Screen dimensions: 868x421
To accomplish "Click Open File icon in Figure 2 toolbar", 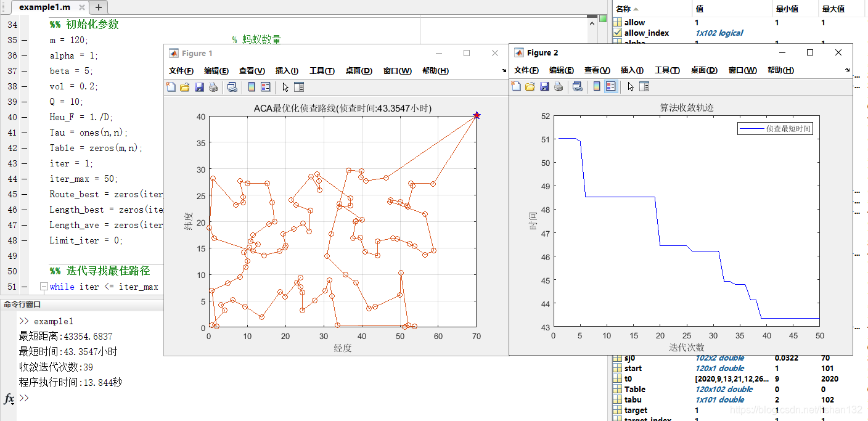I will [x=530, y=86].
